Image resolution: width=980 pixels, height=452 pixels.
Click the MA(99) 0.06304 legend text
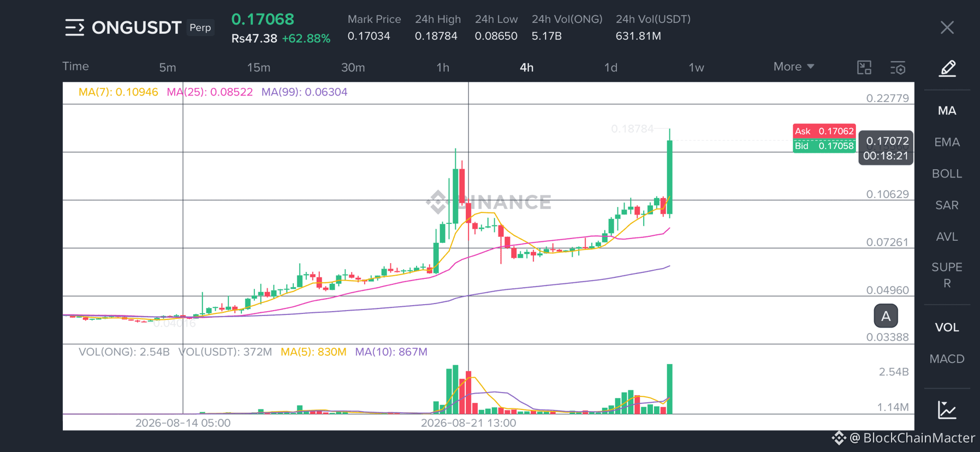click(304, 92)
